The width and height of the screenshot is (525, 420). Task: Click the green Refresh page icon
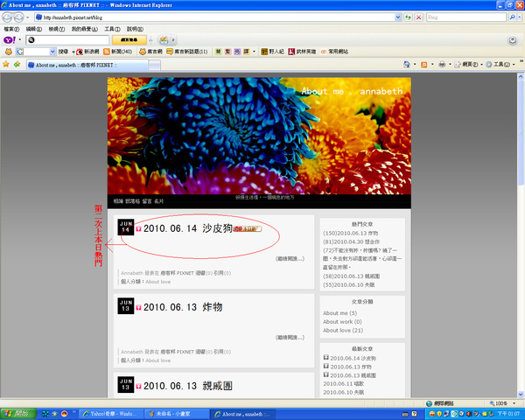(x=408, y=17)
